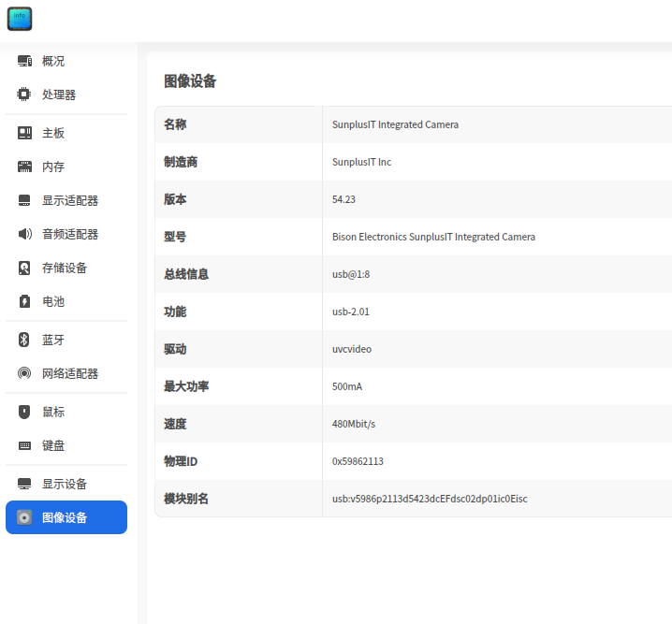
Task: Select bus value usb@1:8
Action: coord(351,274)
